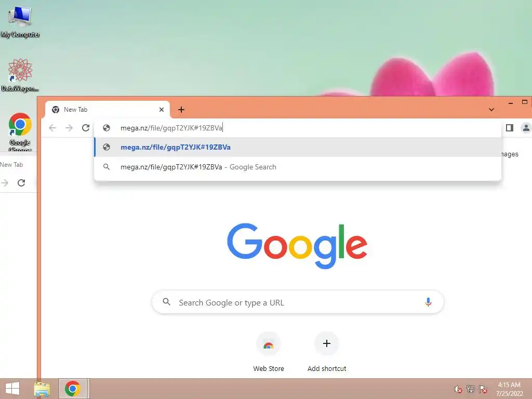Click the search icon in second suggestion row
This screenshot has height=399, width=532.
click(107, 167)
